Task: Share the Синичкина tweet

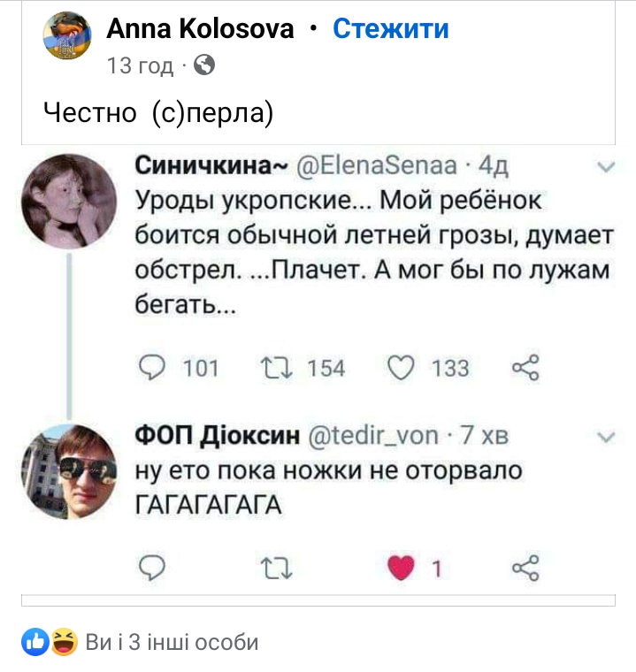Action: click(525, 367)
